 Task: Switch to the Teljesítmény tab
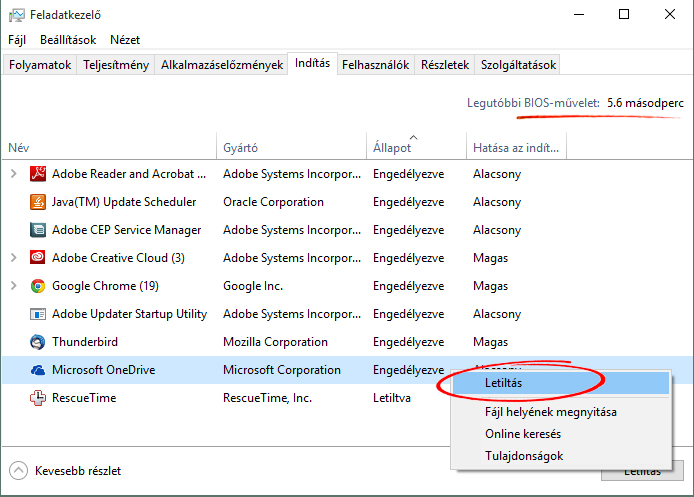pos(116,65)
